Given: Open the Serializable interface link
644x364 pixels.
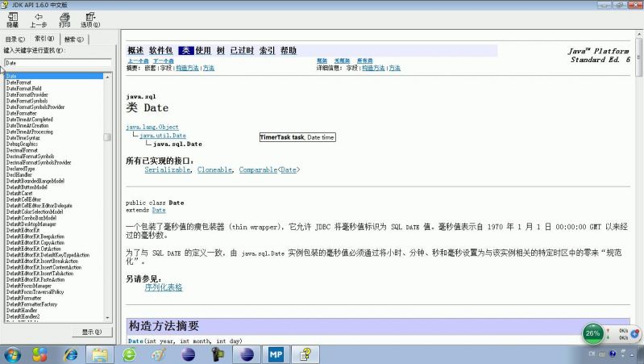Looking at the screenshot, I should 168,170.
